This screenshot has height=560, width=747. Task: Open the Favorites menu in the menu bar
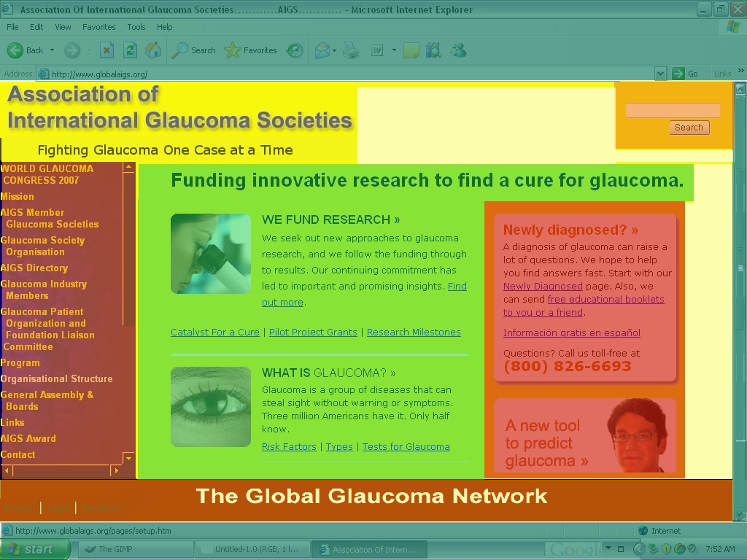(x=98, y=27)
